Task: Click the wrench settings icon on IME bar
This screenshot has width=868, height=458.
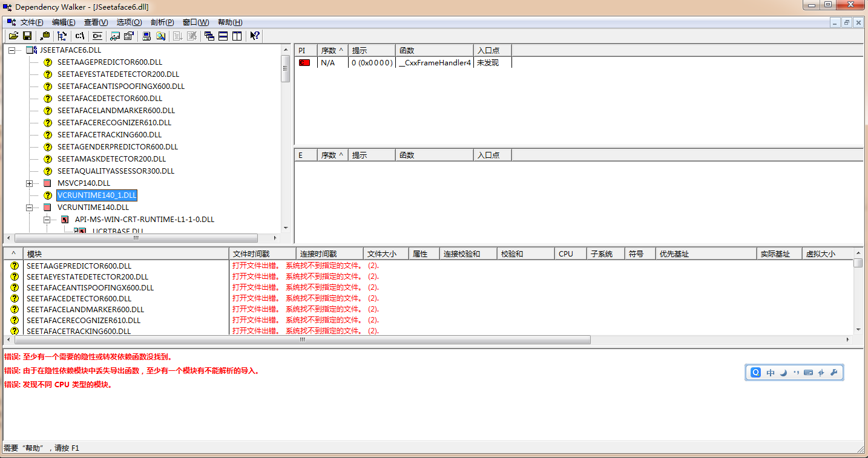Action: (x=833, y=373)
